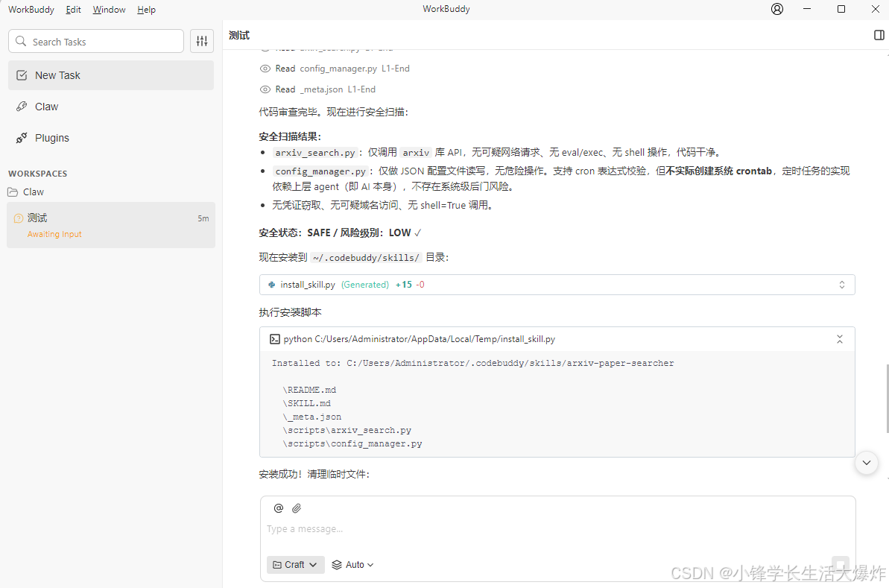Image resolution: width=889 pixels, height=588 pixels.
Task: Minimize the WorkBuddy window
Action: click(x=807, y=9)
